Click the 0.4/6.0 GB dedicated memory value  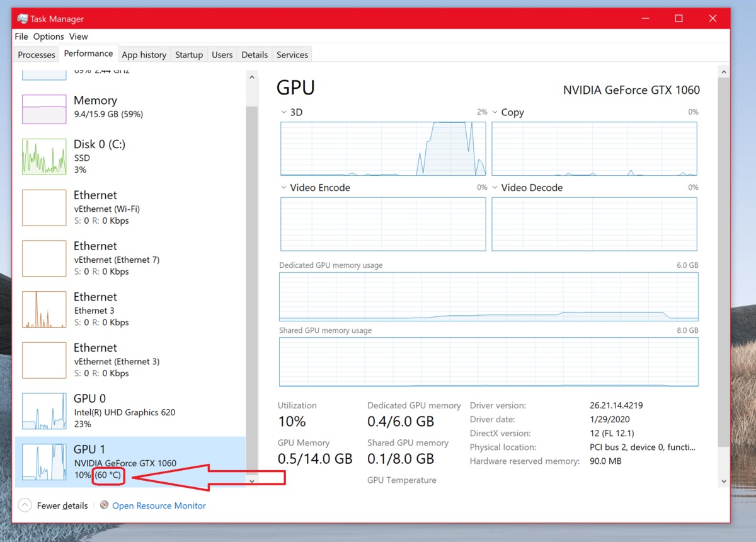click(401, 421)
